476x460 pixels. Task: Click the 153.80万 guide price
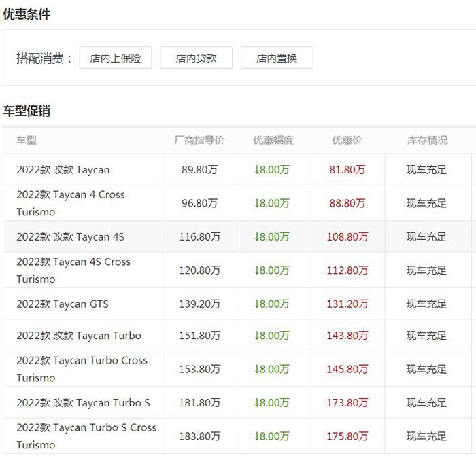tap(199, 369)
